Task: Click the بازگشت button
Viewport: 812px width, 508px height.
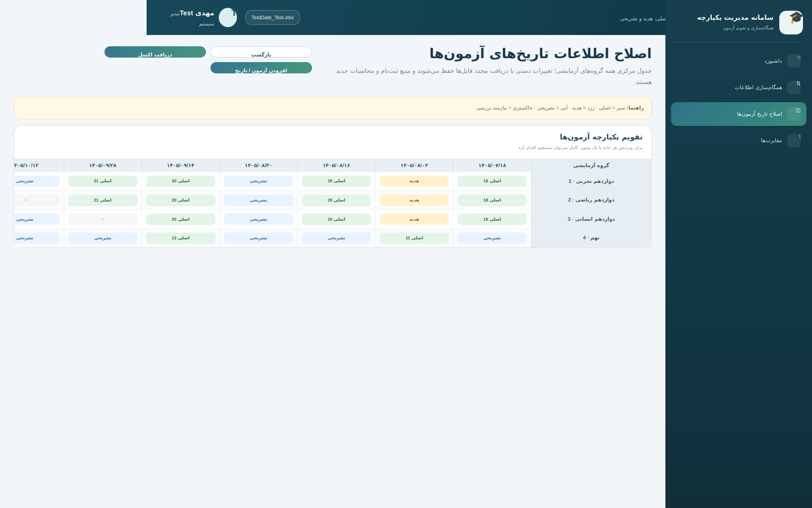Action: point(261,52)
